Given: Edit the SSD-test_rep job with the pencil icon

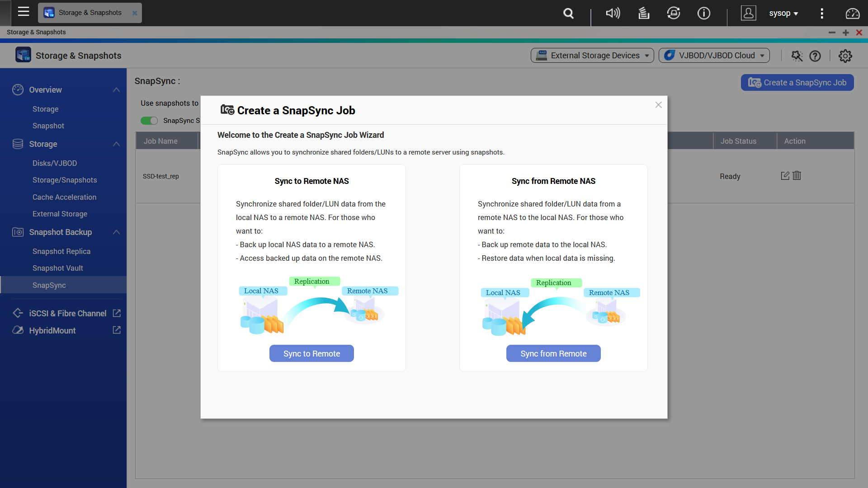Looking at the screenshot, I should [x=785, y=176].
